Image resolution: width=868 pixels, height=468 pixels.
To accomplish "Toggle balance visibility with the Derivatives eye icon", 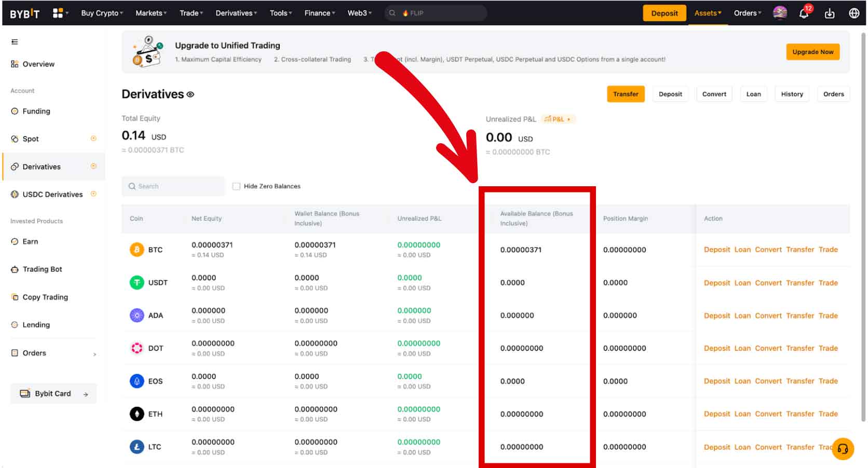I will tap(190, 94).
